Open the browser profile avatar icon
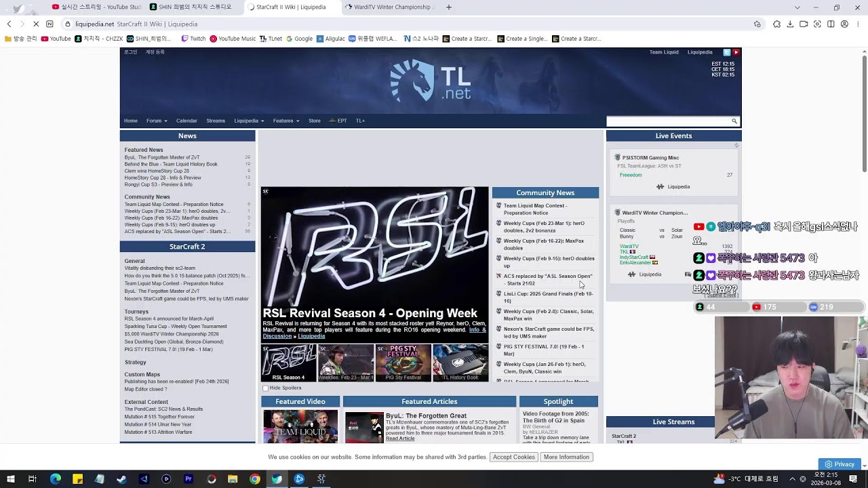Viewport: 868px width, 488px height. (844, 24)
